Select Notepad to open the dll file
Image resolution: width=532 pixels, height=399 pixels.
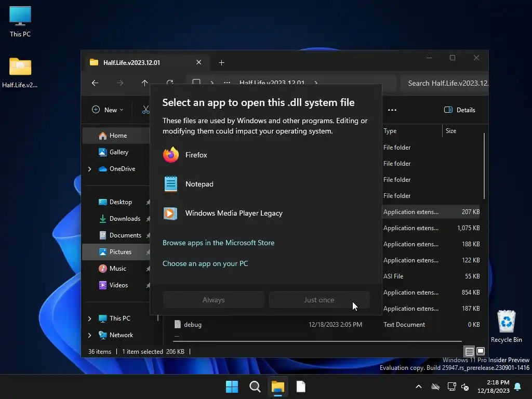click(265, 184)
